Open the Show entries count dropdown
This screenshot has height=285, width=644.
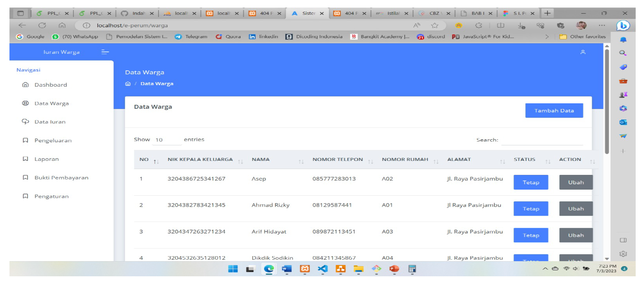coord(166,140)
